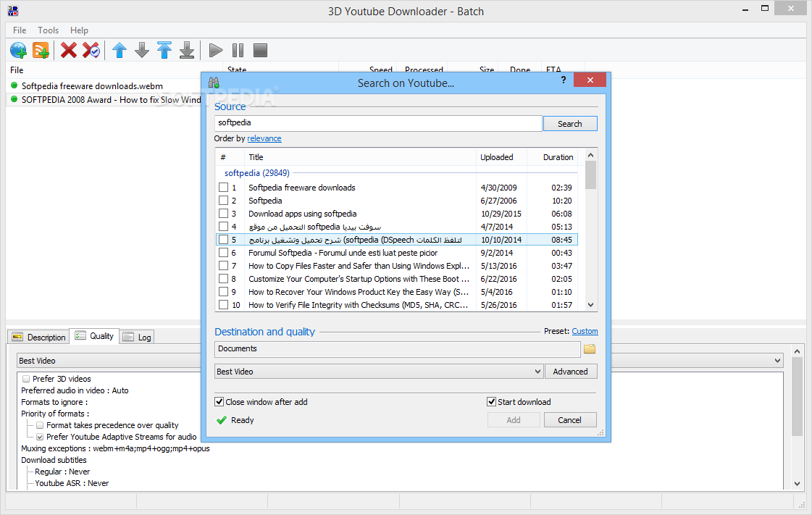Move the item to bottom of queue

pyautogui.click(x=187, y=50)
